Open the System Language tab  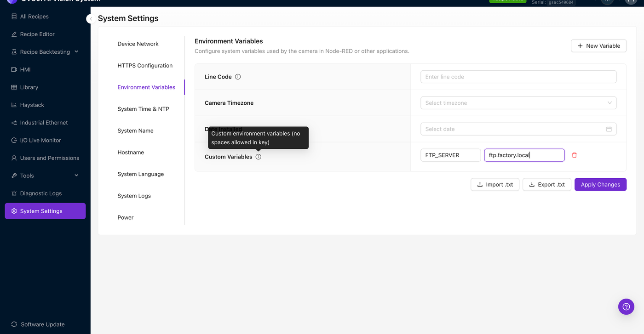pyautogui.click(x=140, y=174)
